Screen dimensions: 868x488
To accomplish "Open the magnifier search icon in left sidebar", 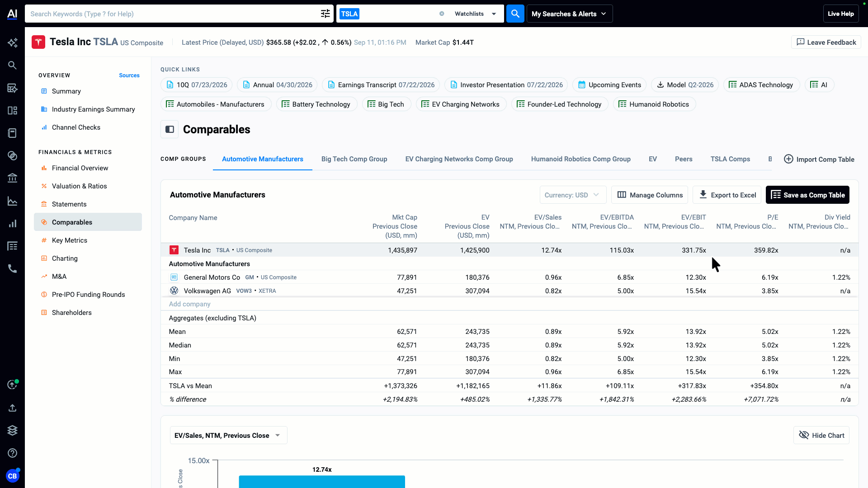I will click(12, 66).
